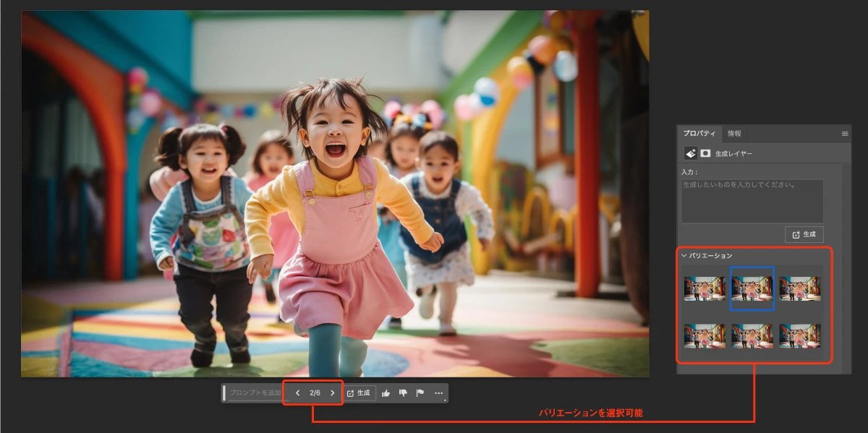Report the result using the flag icon
The image size is (868, 433).
pyautogui.click(x=420, y=393)
